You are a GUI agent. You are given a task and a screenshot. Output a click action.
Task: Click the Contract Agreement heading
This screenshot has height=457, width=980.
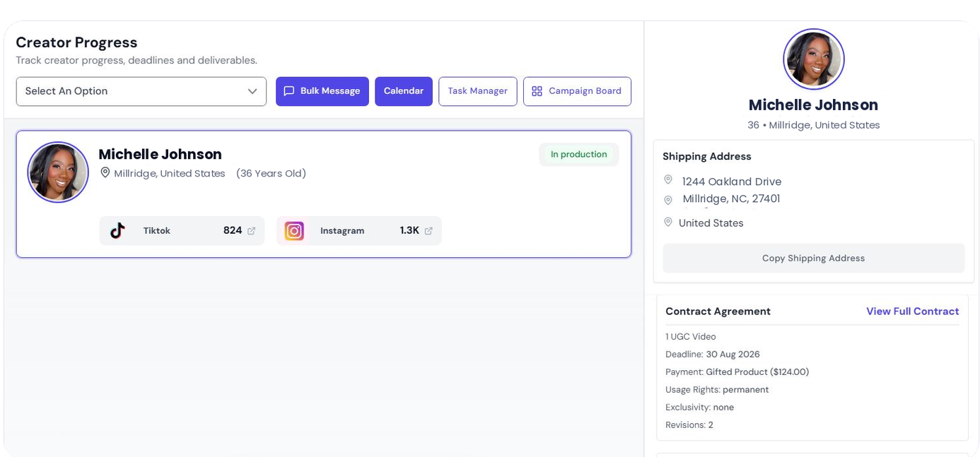[x=718, y=311]
